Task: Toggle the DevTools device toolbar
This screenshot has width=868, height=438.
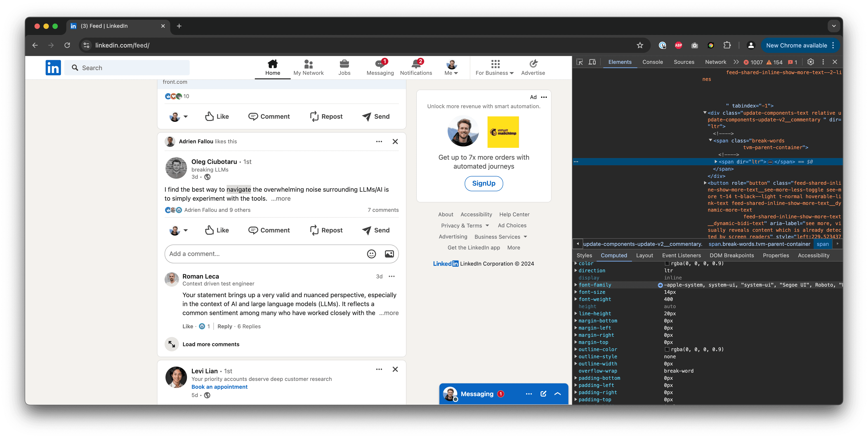Action: 592,62
